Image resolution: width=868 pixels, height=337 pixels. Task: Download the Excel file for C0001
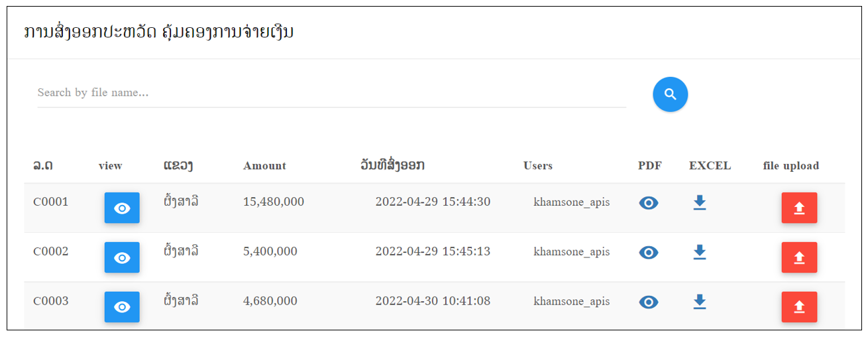pyautogui.click(x=700, y=202)
